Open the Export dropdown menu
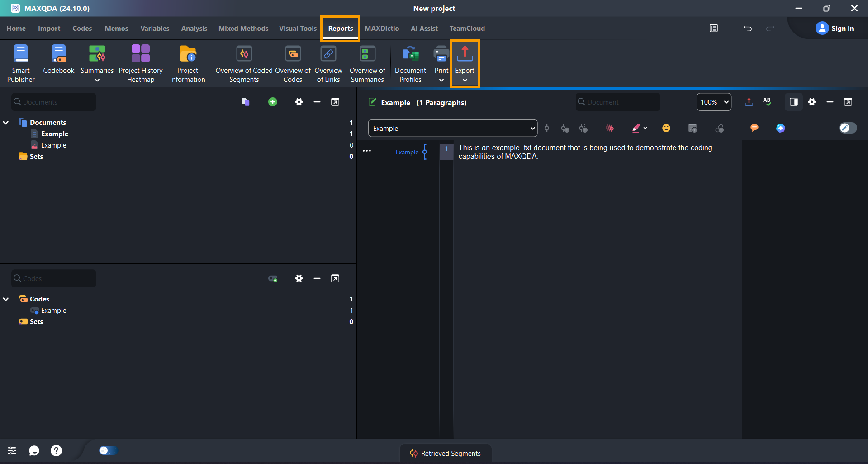 [465, 63]
